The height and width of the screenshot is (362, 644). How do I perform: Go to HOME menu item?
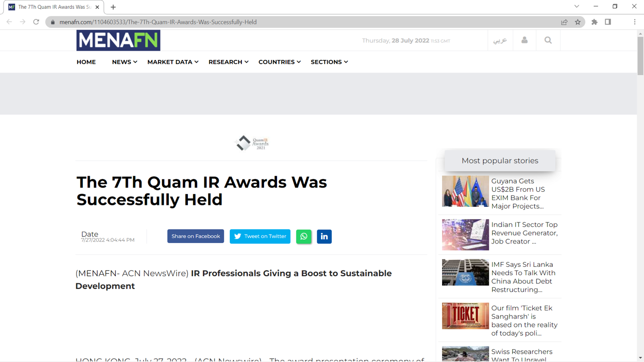point(86,62)
